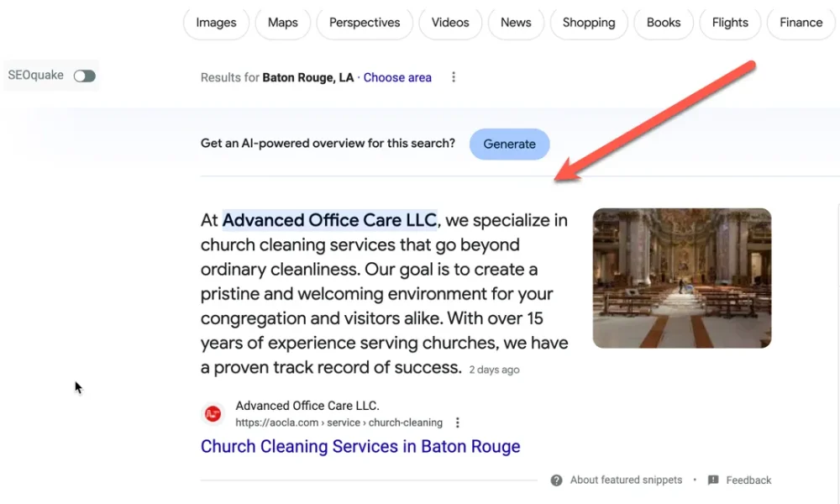Select the Perspectives filter tab
This screenshot has height=504, width=840.
(x=365, y=23)
